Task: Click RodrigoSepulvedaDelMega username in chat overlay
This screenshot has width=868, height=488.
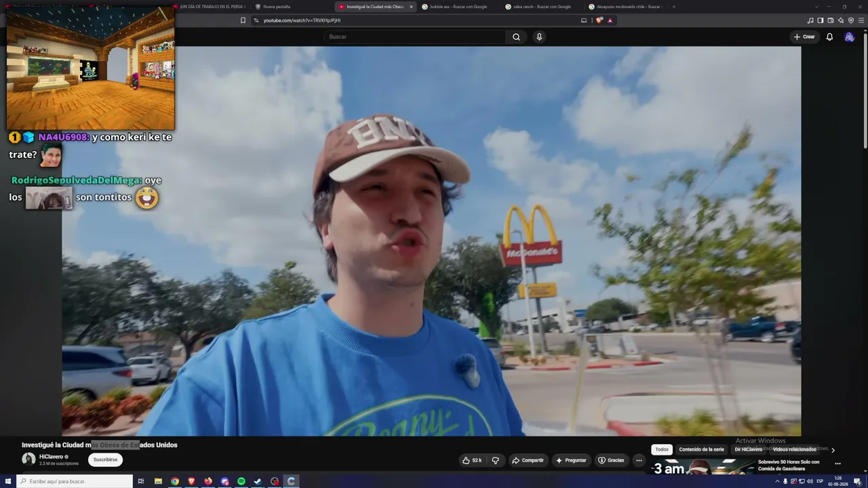Action: (x=77, y=181)
